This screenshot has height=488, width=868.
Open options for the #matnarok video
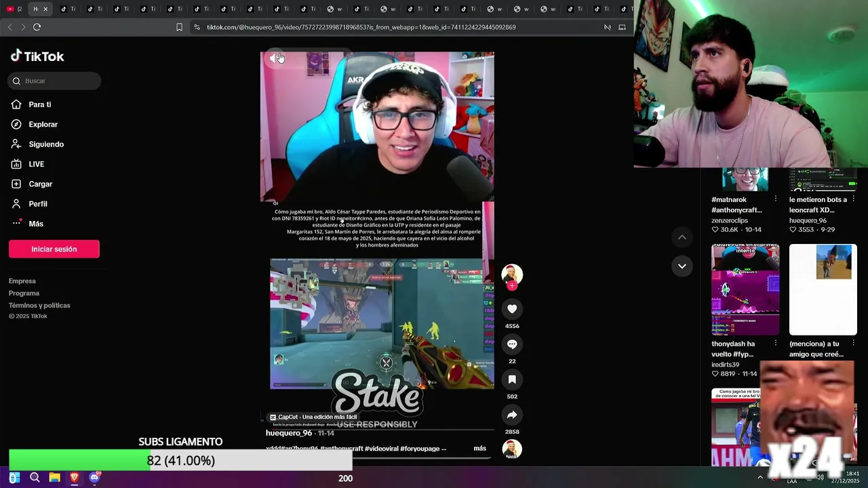(x=776, y=199)
